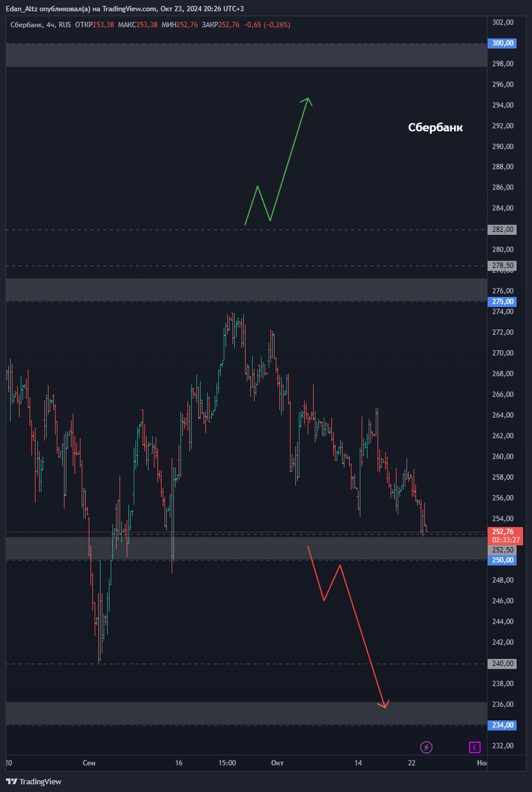Click the Окт label on the time axis
Screen dimensions: 532x792
click(277, 762)
